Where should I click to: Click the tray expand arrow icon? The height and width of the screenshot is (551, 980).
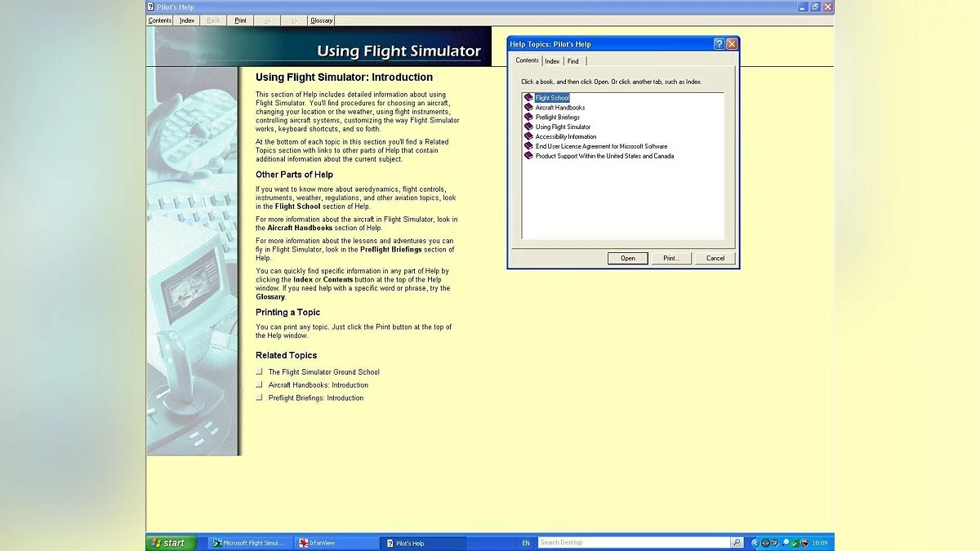coord(755,543)
